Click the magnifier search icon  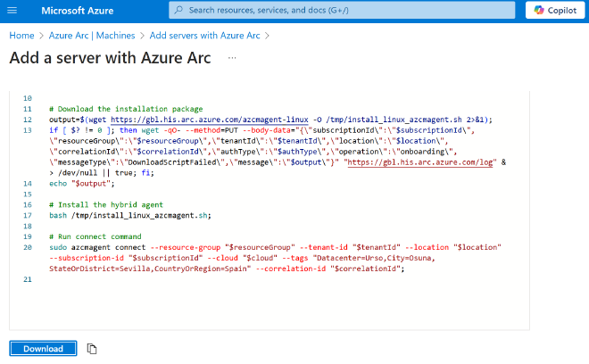coord(178,10)
